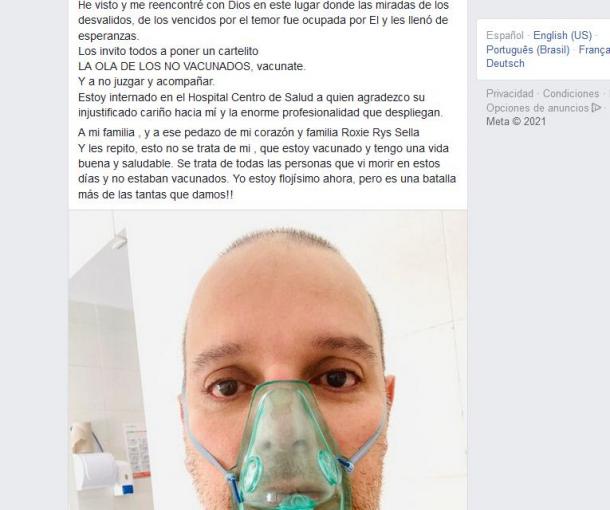Select Português (Brasil) language

[528, 50]
